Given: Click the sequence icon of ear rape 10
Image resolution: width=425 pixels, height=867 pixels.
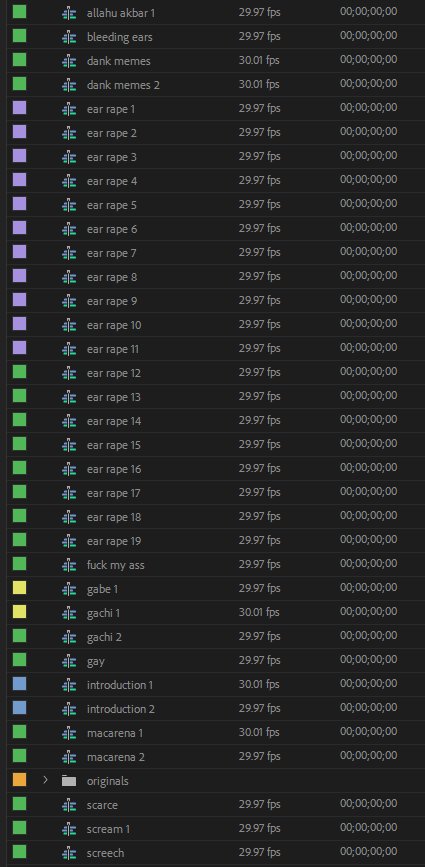Looking at the screenshot, I should click(69, 325).
